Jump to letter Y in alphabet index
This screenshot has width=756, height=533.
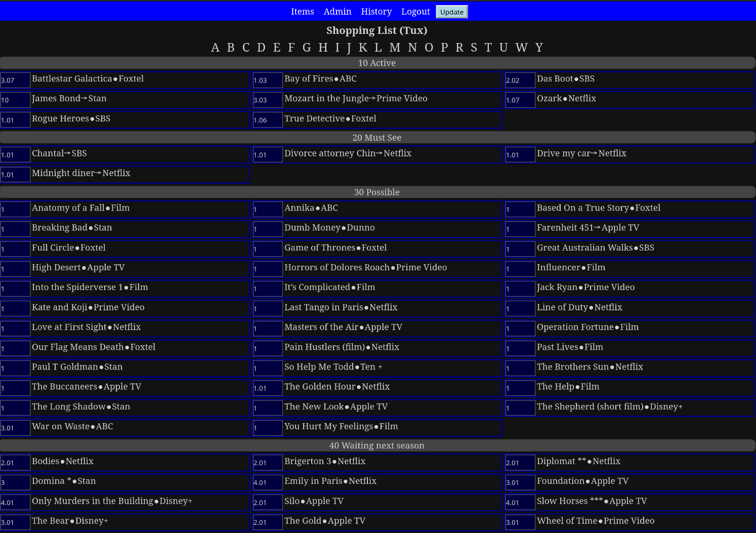(x=539, y=48)
